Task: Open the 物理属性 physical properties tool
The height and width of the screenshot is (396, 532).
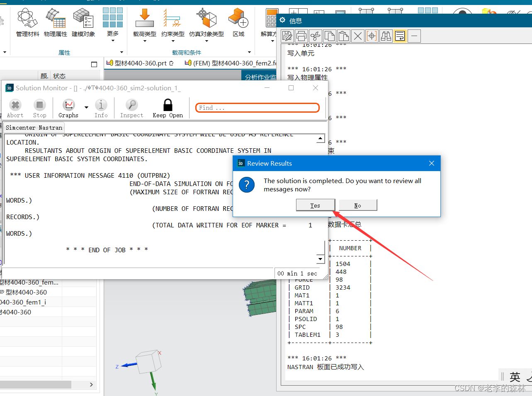Action: click(x=56, y=23)
